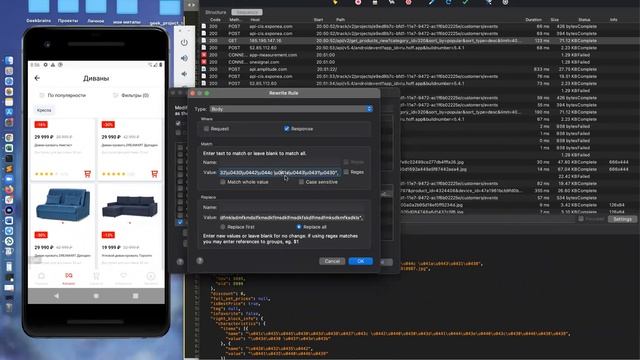Click the Charles repeat request icon
Image resolution: width=640 pixels, height=360 pixels.
(448, 2)
